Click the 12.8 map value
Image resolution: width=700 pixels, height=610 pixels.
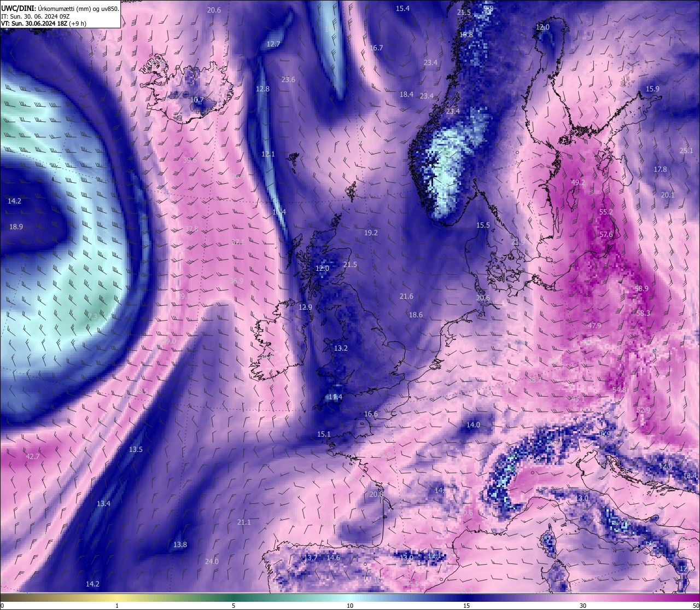pyautogui.click(x=262, y=89)
